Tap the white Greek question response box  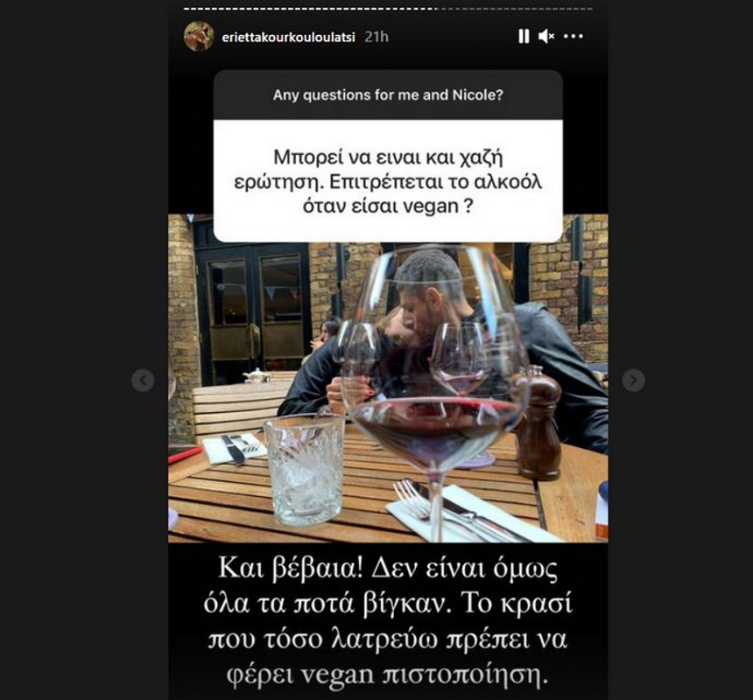[x=388, y=181]
